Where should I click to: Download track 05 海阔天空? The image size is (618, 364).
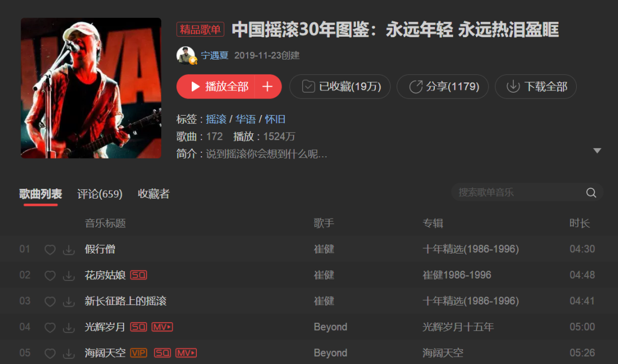(69, 354)
